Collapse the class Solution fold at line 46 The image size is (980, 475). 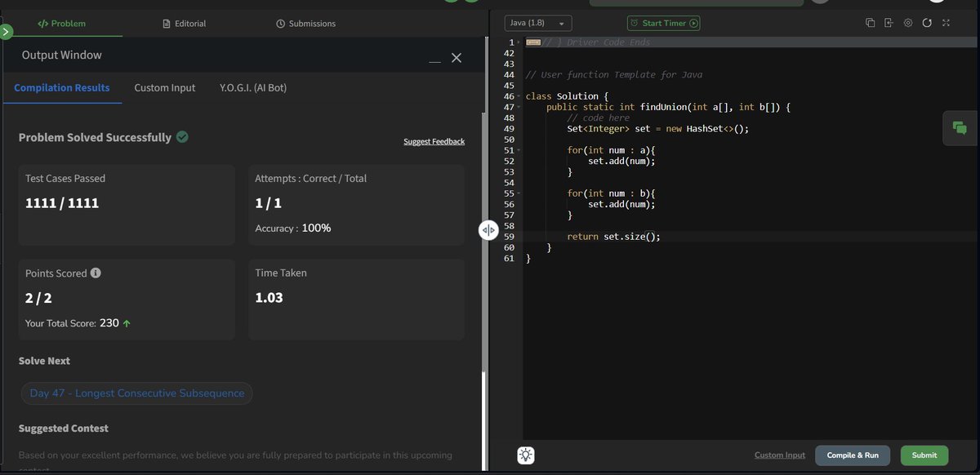[518, 96]
